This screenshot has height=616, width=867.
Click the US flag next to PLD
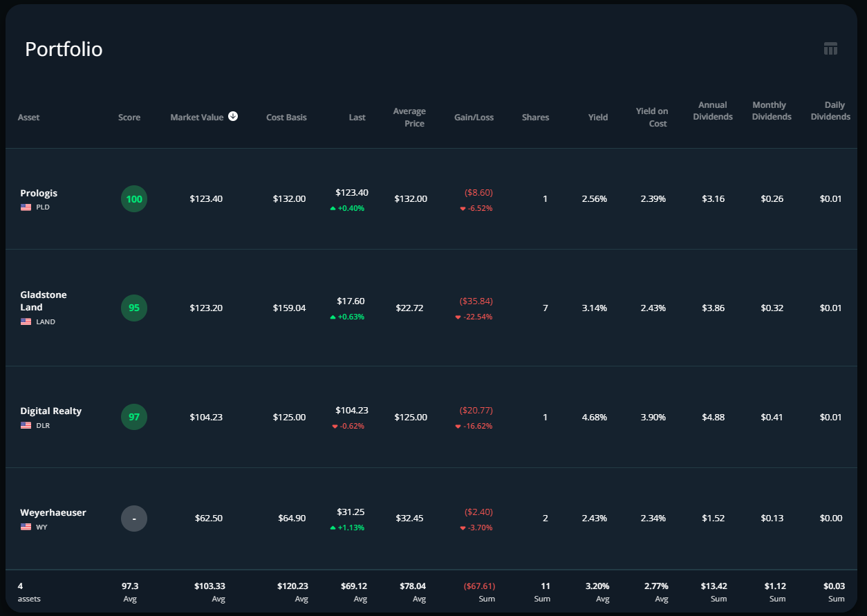(26, 207)
